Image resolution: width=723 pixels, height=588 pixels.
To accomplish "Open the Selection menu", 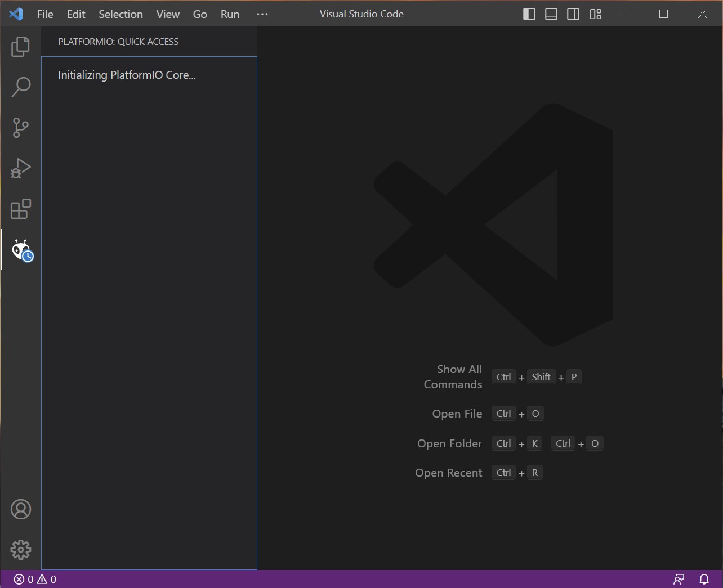I will tap(120, 14).
